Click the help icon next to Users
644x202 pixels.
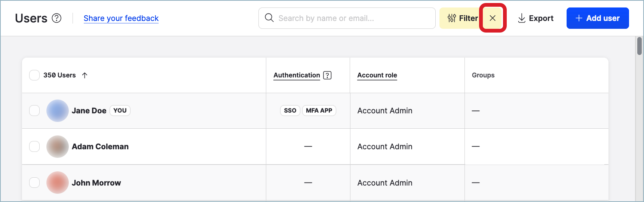coord(56,18)
